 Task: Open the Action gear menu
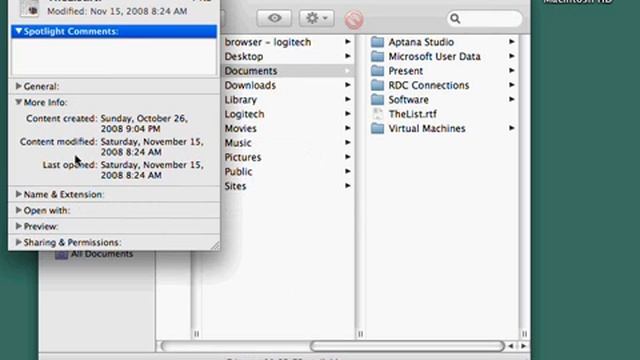tap(316, 18)
